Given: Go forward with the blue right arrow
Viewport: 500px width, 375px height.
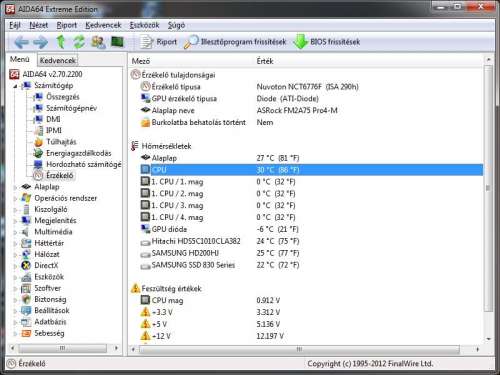Looking at the screenshot, I should pos(41,42).
